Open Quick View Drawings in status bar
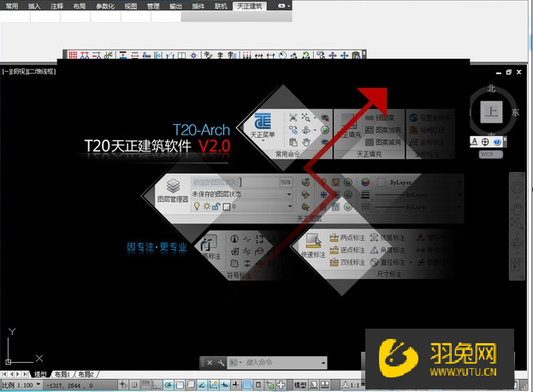 [x=325, y=385]
